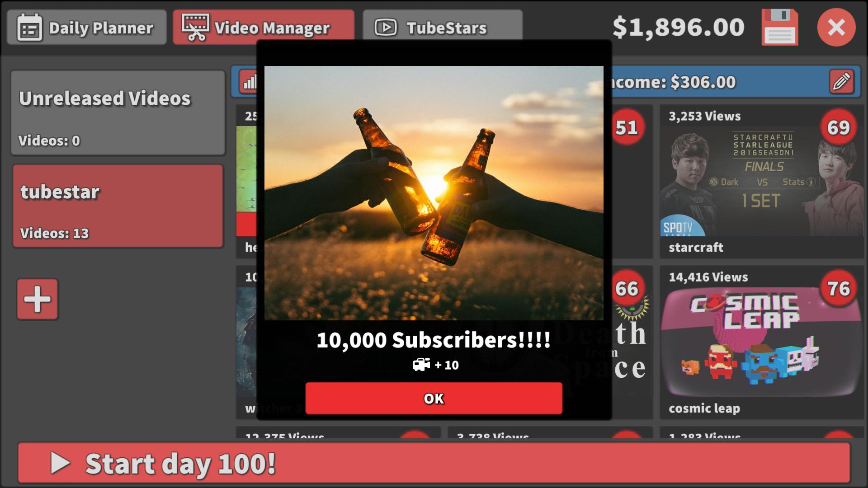The image size is (868, 488).
Task: Switch to the TubeStars tab
Action: 442,27
